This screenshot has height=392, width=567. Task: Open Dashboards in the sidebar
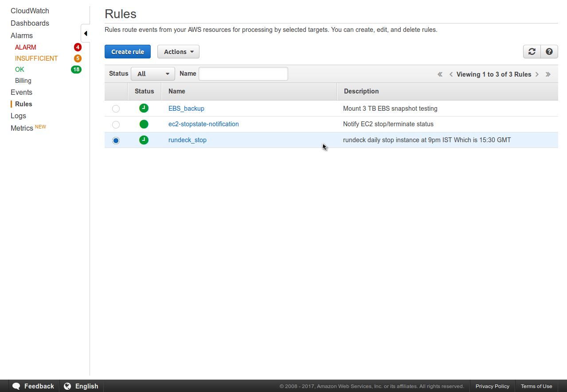click(x=30, y=23)
